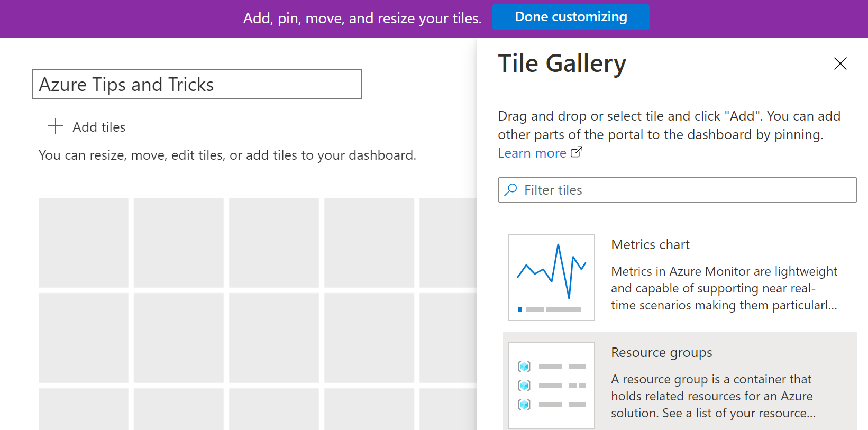
Task: Select the Metrics chart thumbnail
Action: click(x=552, y=278)
